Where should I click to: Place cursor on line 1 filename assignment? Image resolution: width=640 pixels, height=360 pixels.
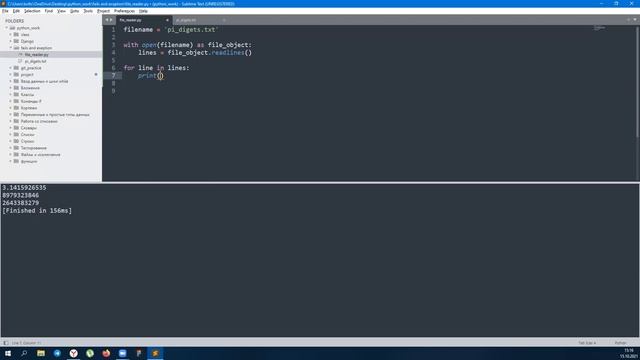[171, 29]
